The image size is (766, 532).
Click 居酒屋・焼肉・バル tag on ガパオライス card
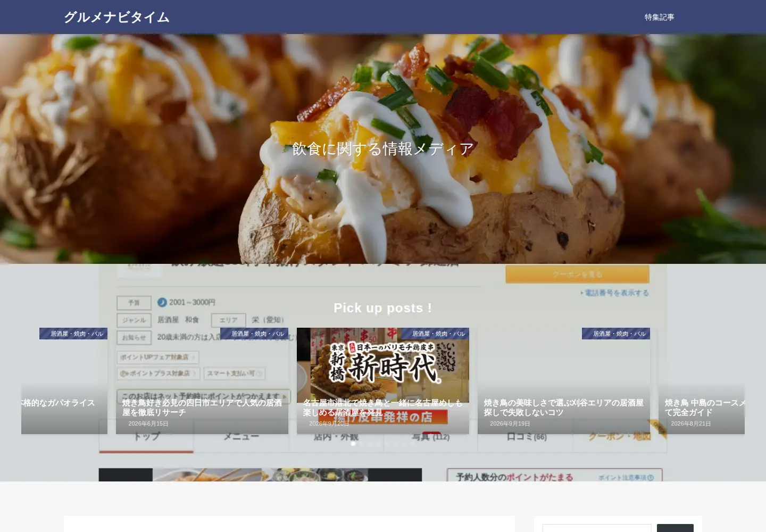(x=73, y=334)
